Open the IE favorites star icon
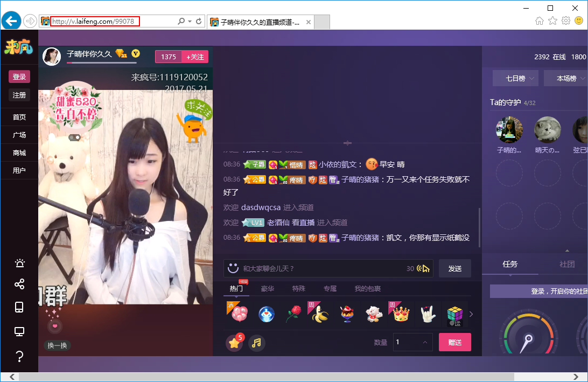Image resolution: width=588 pixels, height=382 pixels. 552,20
